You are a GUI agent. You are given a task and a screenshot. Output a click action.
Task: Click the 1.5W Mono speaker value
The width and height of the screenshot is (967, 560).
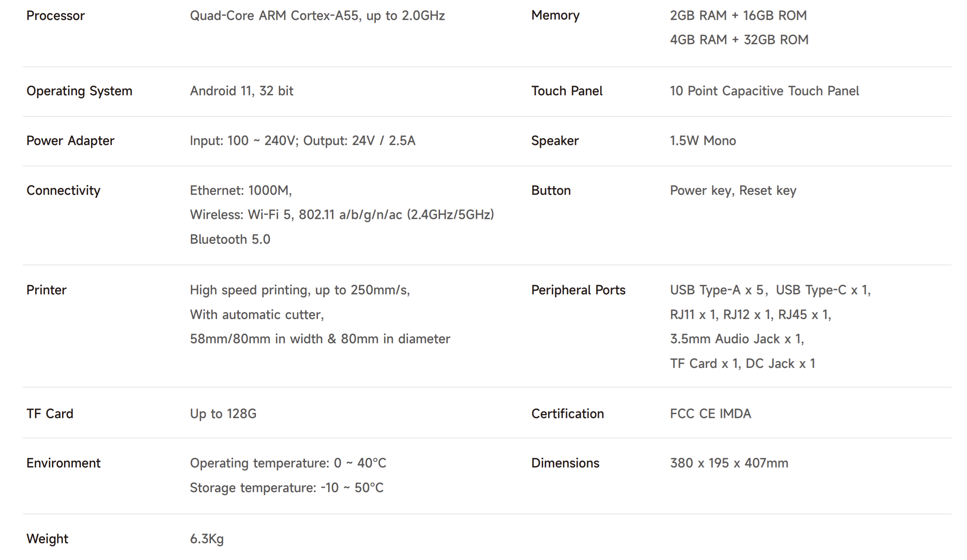coord(702,141)
